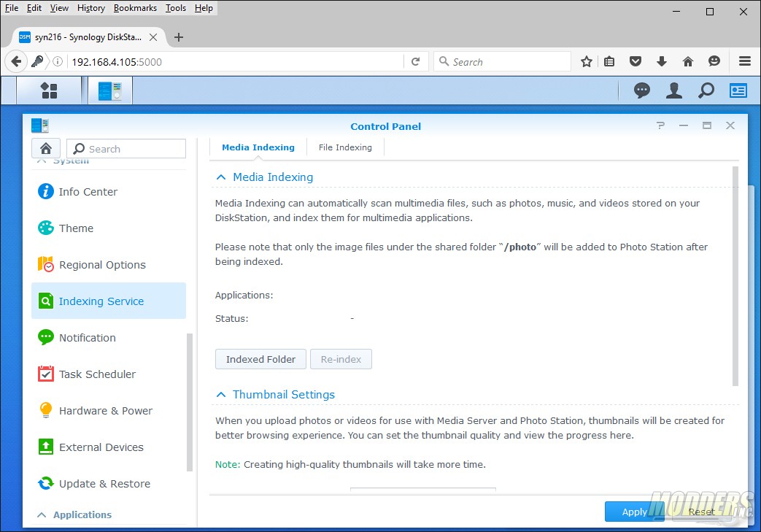Click the Info Center icon
Screen dimensions: 761x532
coord(46,191)
